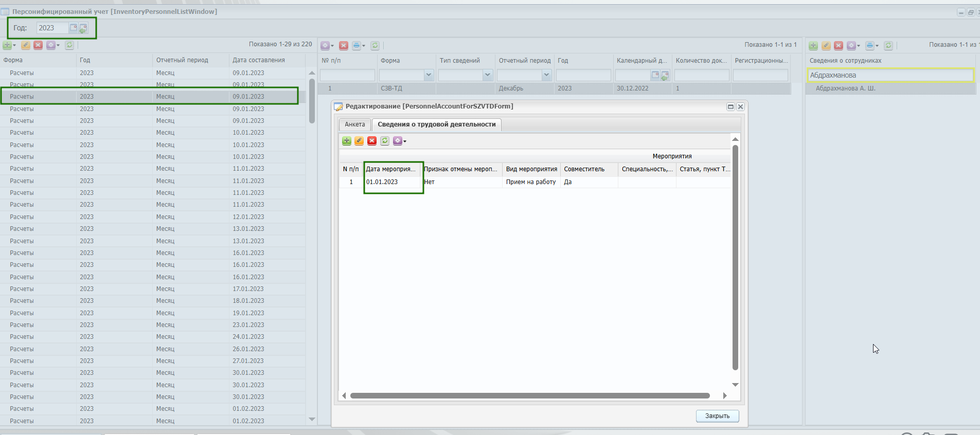Screen dimensions: 980x435
Task: Maximize the Редактирование dialog
Action: coord(730,106)
